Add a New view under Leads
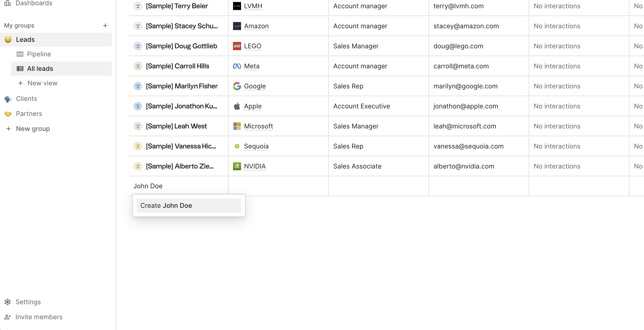Viewport: 644px width, 330px height. (42, 83)
